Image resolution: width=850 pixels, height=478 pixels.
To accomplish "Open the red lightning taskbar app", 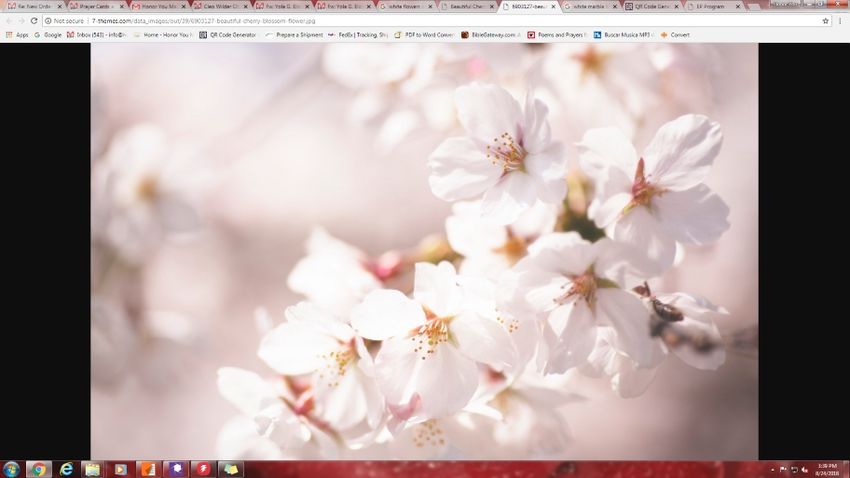I will (203, 469).
